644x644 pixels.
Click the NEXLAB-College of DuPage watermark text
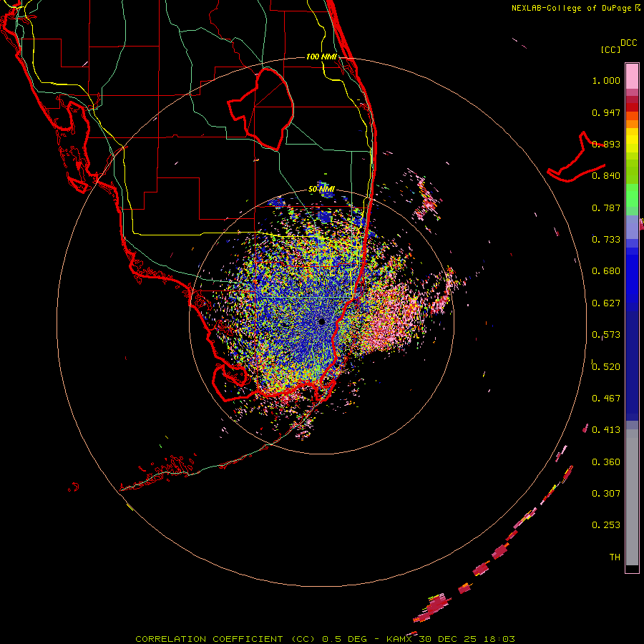[x=576, y=8]
